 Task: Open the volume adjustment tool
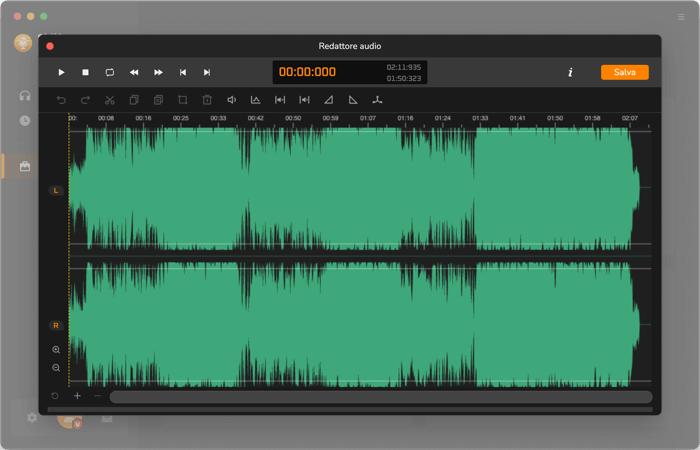(x=231, y=100)
